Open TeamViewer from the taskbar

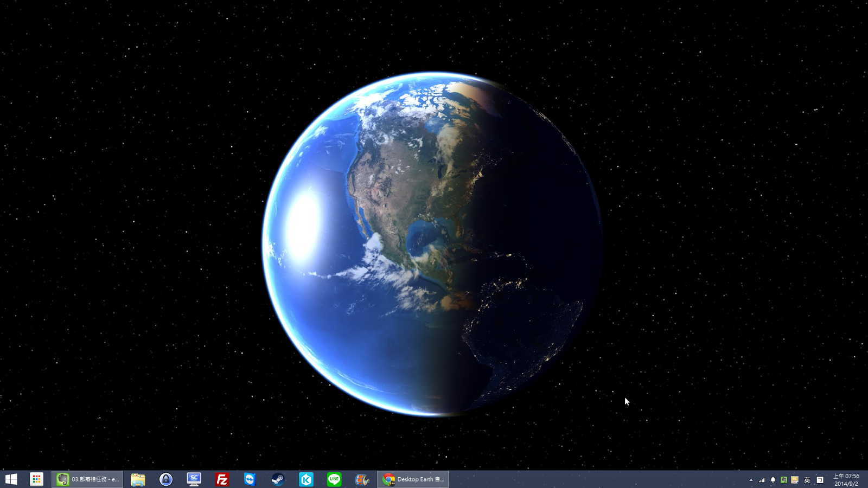[x=250, y=479]
